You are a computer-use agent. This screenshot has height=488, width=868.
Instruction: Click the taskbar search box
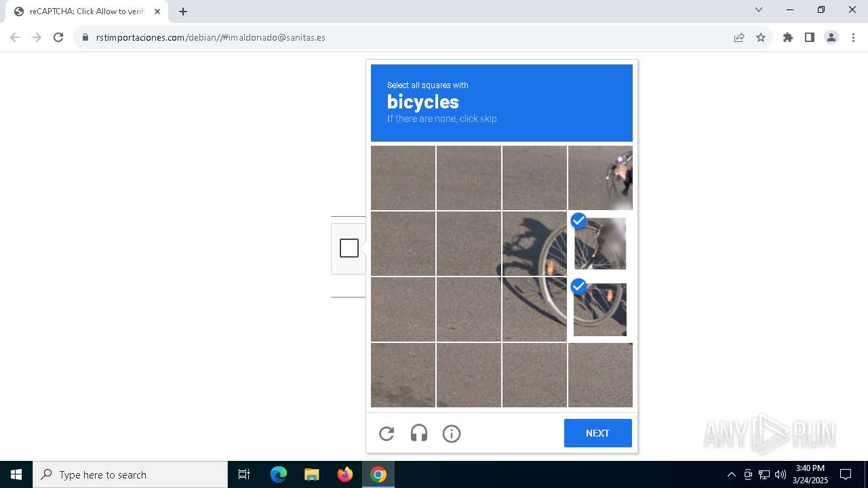[130, 474]
